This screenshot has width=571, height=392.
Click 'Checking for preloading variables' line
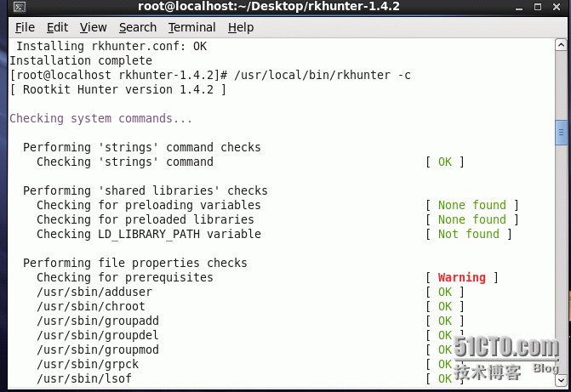coord(149,205)
